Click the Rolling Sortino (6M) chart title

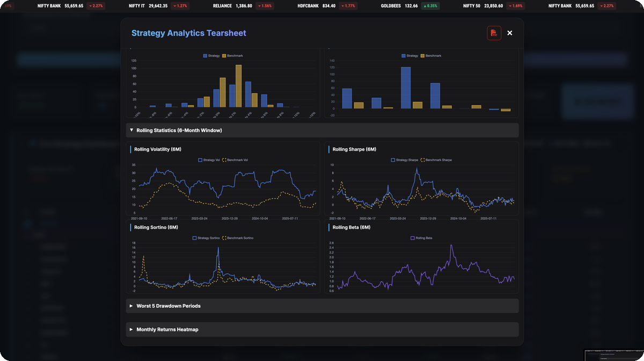(x=156, y=227)
